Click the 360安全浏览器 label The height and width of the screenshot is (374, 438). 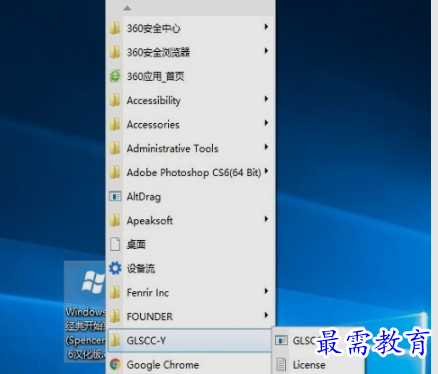point(158,52)
